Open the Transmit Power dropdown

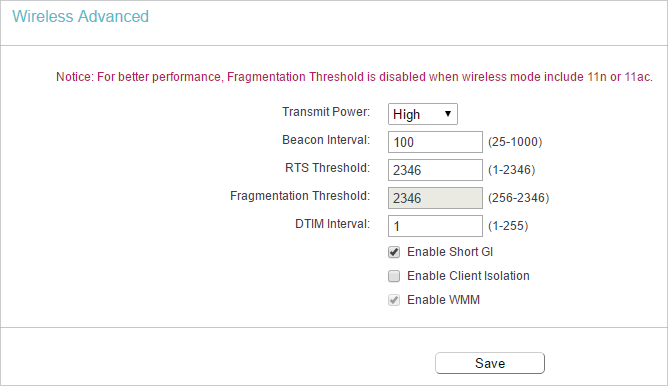tap(423, 114)
